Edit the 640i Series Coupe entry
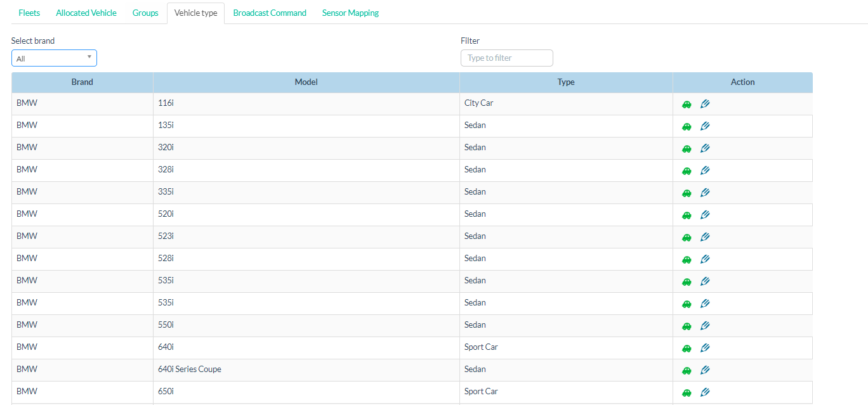868x405 pixels. 704,370
